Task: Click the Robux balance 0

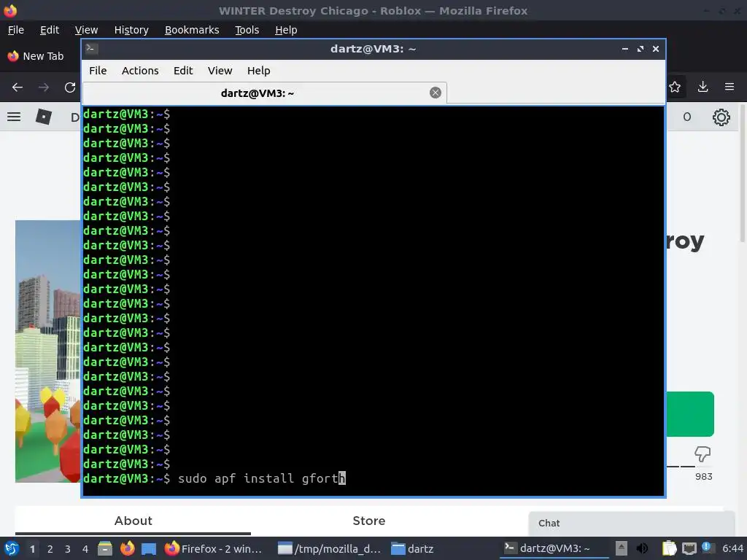Action: pyautogui.click(x=686, y=117)
